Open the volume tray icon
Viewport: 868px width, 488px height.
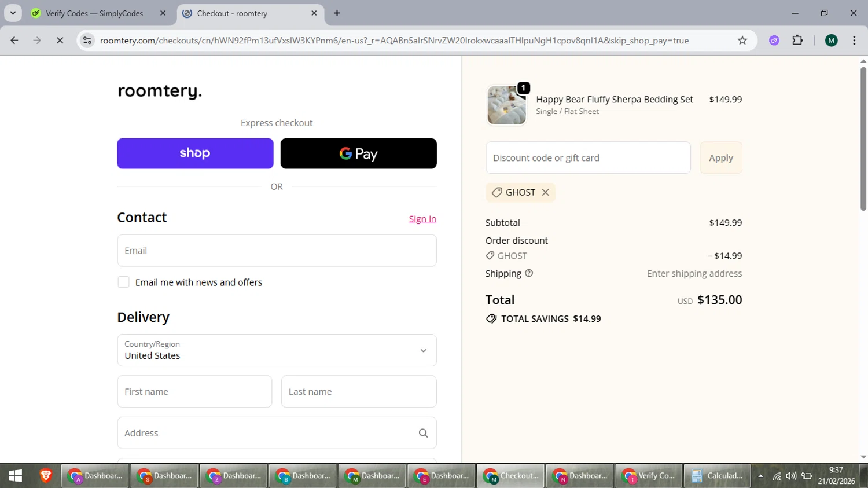pyautogui.click(x=791, y=476)
